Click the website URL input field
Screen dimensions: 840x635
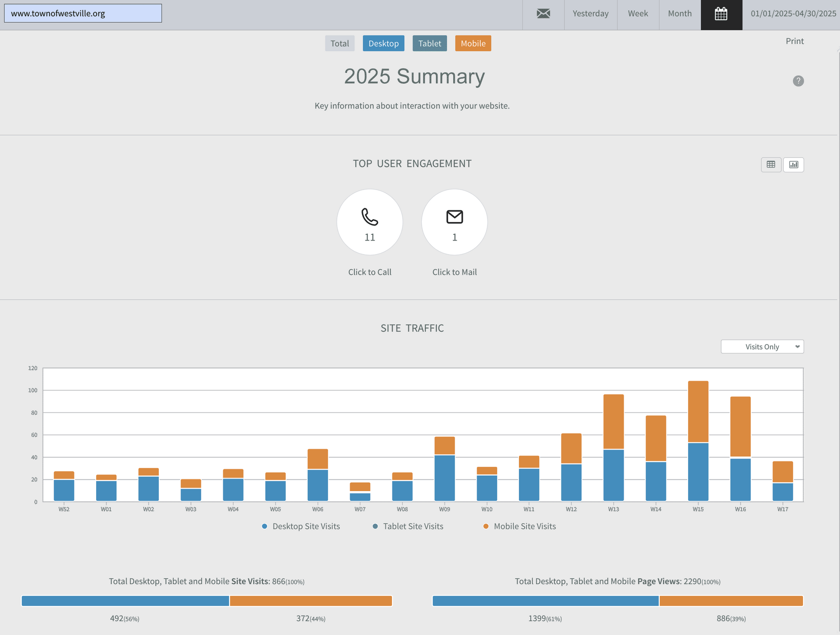(x=83, y=14)
